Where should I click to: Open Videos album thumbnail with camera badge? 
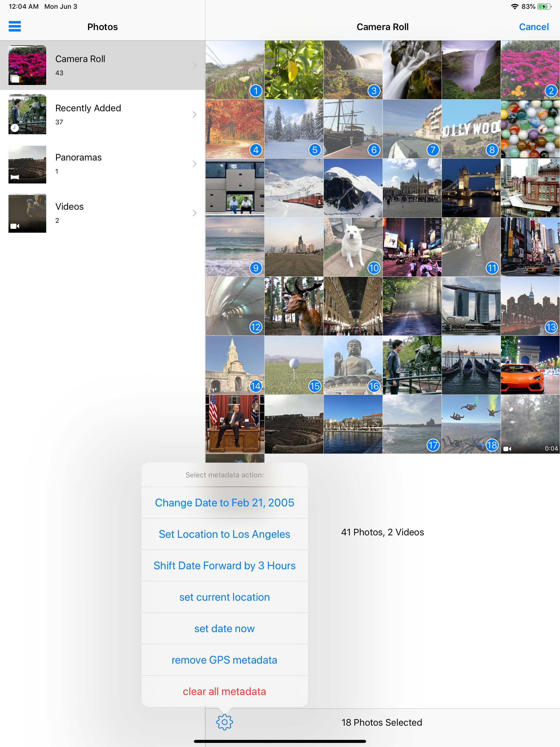(x=27, y=213)
